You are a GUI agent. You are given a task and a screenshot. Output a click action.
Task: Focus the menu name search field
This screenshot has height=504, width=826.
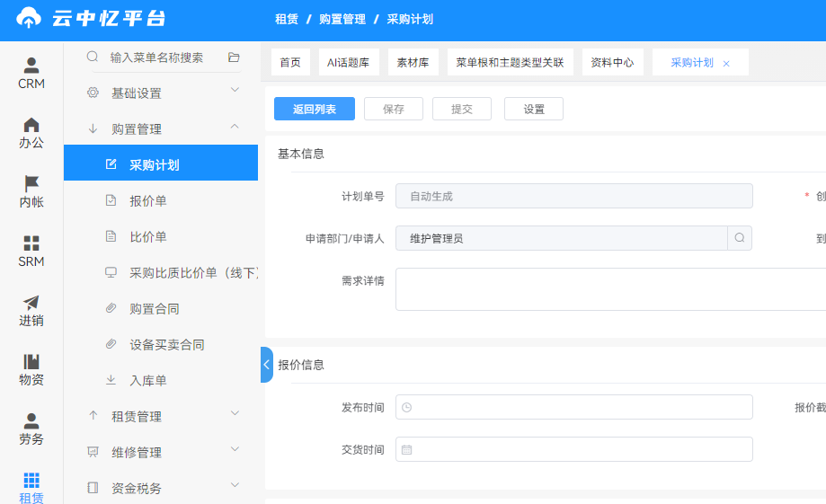pos(157,57)
